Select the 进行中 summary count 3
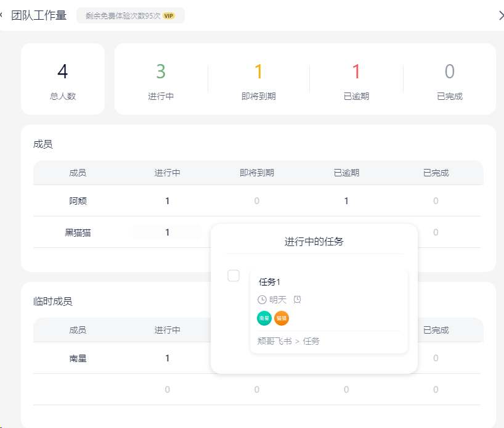The width and height of the screenshot is (504, 428). (161, 72)
